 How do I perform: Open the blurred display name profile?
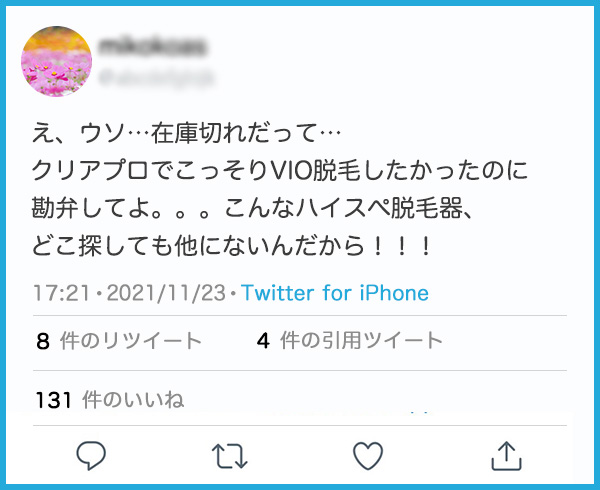coord(153,46)
